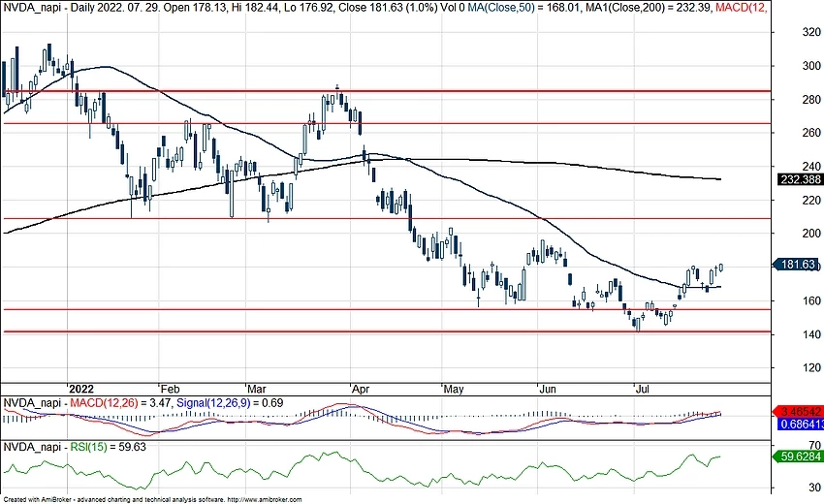Image resolution: width=824 pixels, height=504 pixels.
Task: Click the Feb month label on the date axis
Action: (170, 389)
